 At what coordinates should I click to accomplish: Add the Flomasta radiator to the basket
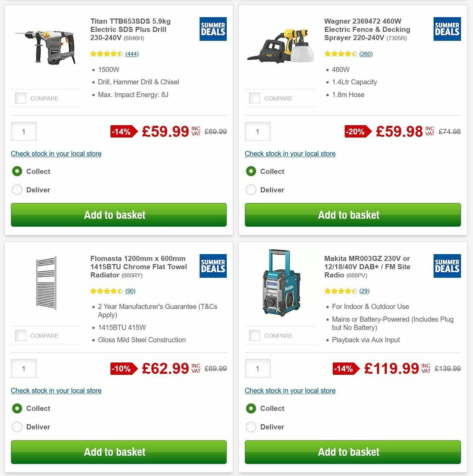pyautogui.click(x=115, y=452)
